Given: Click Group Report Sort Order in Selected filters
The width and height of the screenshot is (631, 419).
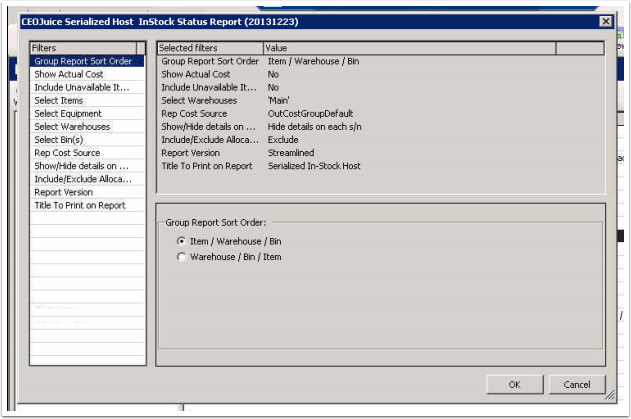Looking at the screenshot, I should click(x=210, y=61).
